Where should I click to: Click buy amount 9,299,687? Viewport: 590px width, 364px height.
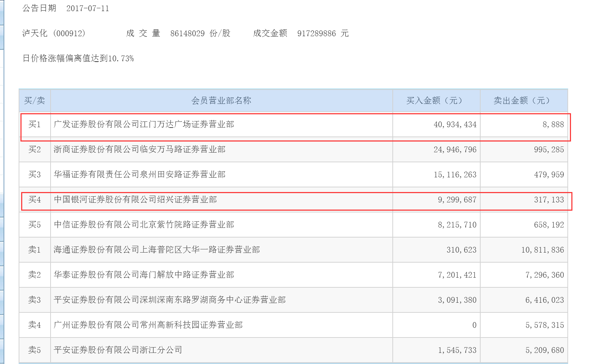pos(457,200)
